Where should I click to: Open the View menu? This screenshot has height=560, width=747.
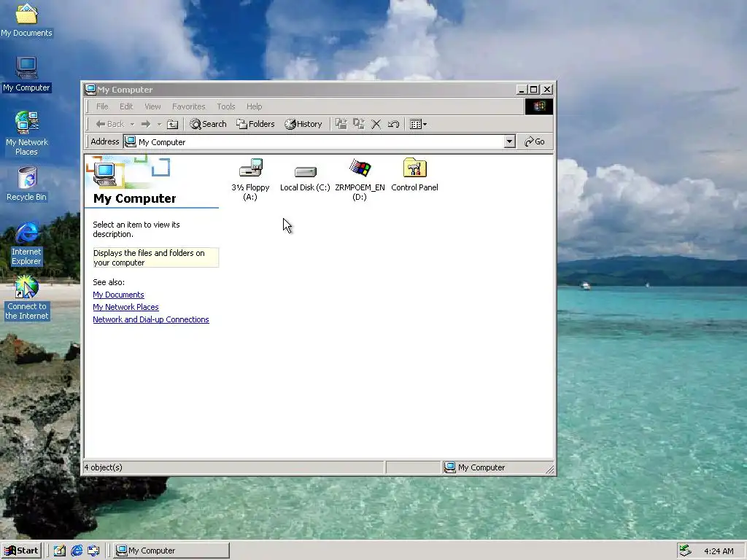coord(152,106)
